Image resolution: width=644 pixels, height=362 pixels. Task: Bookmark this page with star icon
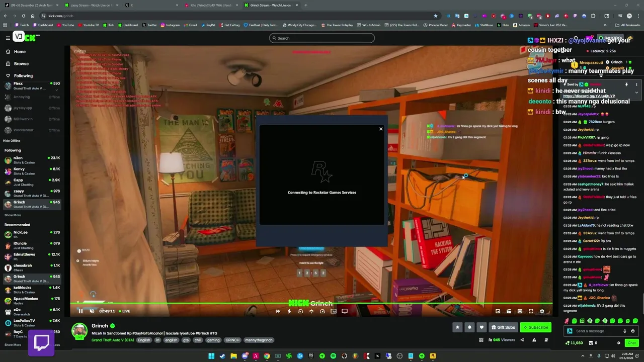tap(435, 16)
